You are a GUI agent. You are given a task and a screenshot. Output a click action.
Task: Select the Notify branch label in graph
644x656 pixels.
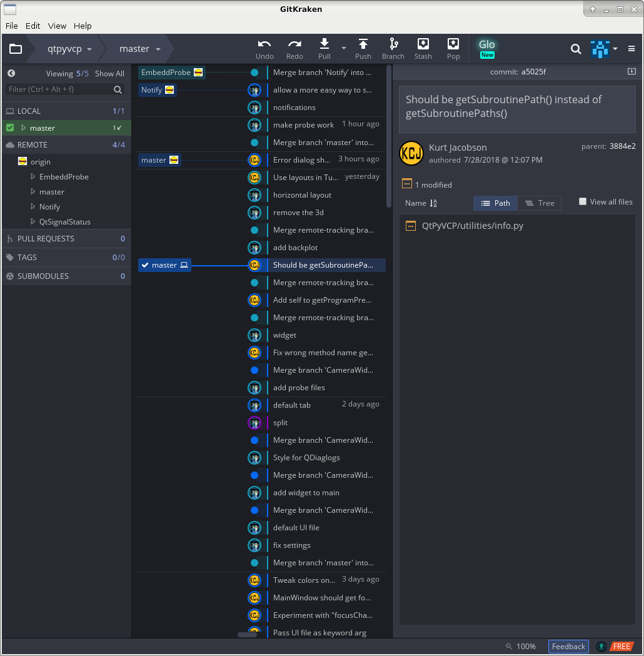pyautogui.click(x=157, y=90)
